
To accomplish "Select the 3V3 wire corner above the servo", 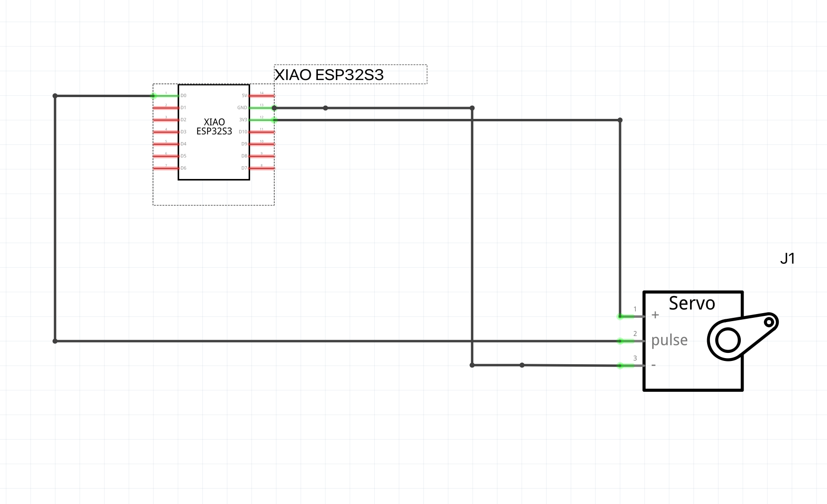I will click(x=620, y=120).
